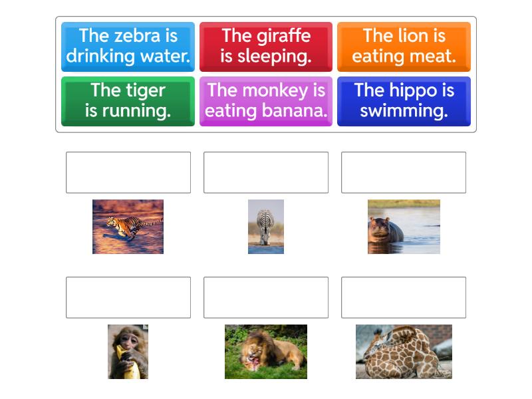Click the sleeping giraffe photo
Image resolution: width=532 pixels, height=399 pixels.
pyautogui.click(x=404, y=352)
